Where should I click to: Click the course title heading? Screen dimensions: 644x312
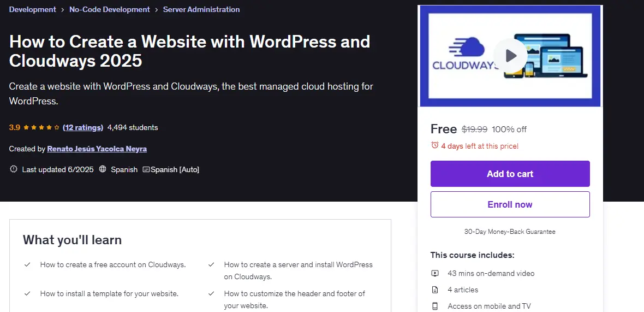point(189,51)
